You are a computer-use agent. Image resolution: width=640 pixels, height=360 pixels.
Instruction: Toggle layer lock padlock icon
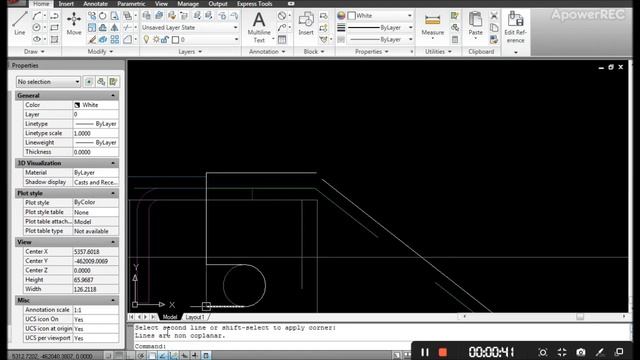(x=165, y=40)
